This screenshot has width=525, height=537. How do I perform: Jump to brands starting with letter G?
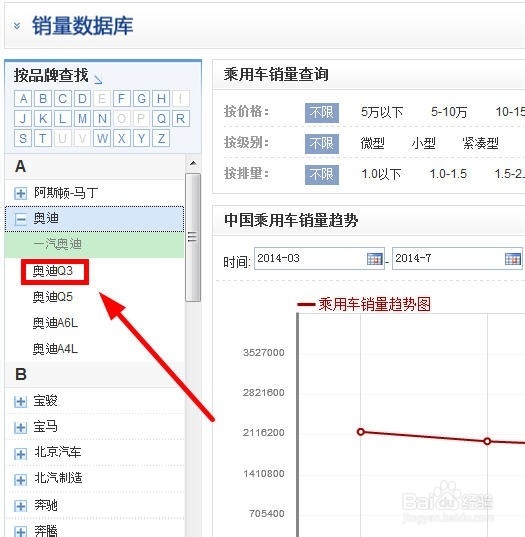tap(141, 99)
